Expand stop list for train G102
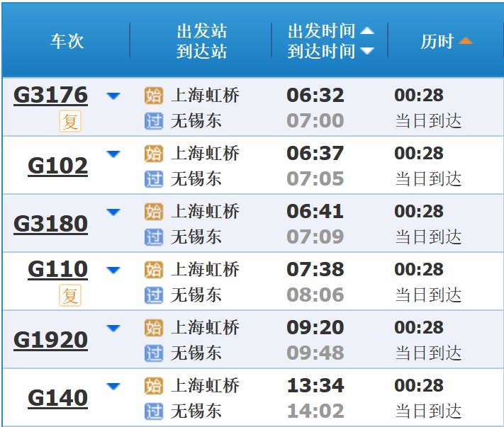The image size is (504, 427). 113,154
